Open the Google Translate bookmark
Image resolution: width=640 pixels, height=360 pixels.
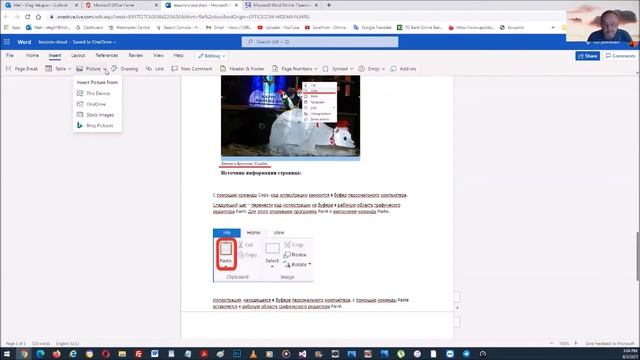(372, 27)
